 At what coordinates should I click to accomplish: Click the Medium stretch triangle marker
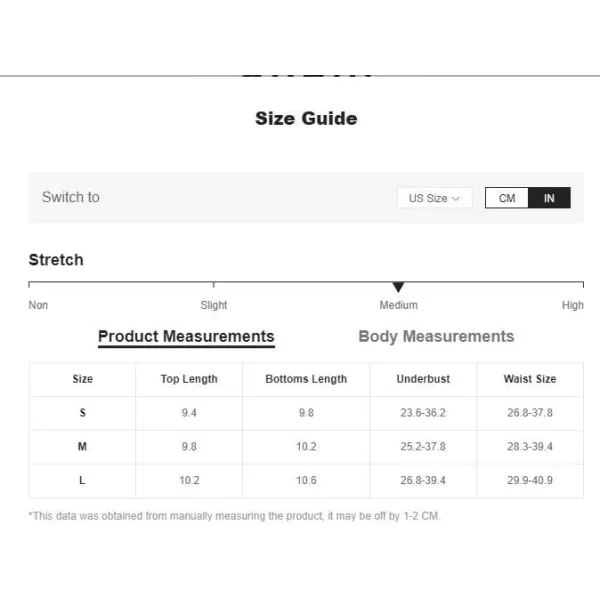(x=398, y=287)
